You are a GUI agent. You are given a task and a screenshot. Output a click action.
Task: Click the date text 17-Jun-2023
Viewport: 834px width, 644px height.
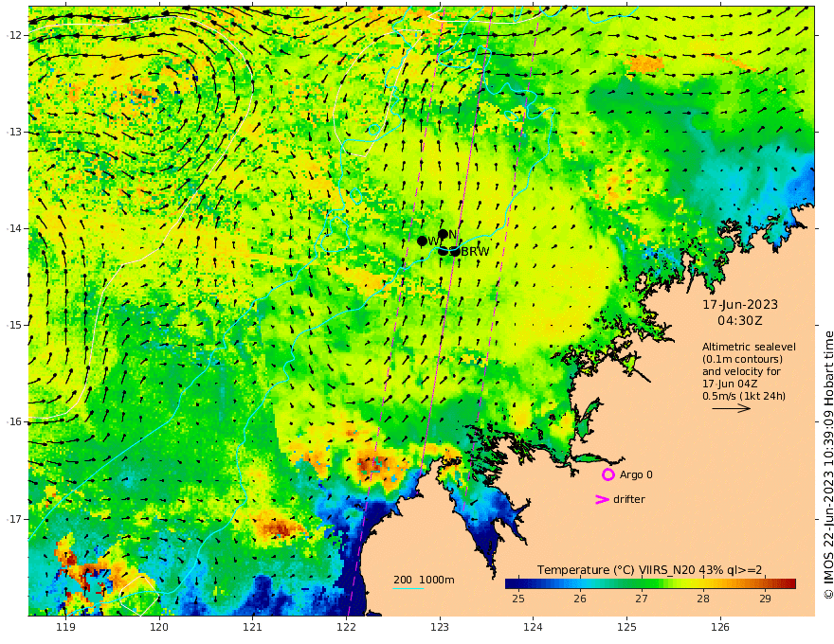(740, 305)
